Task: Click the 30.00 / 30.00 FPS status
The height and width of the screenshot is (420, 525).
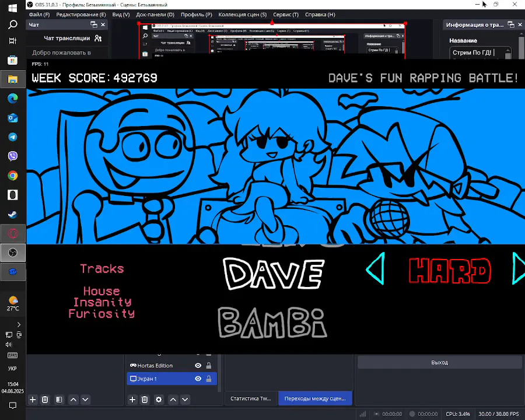Action: [x=499, y=414]
